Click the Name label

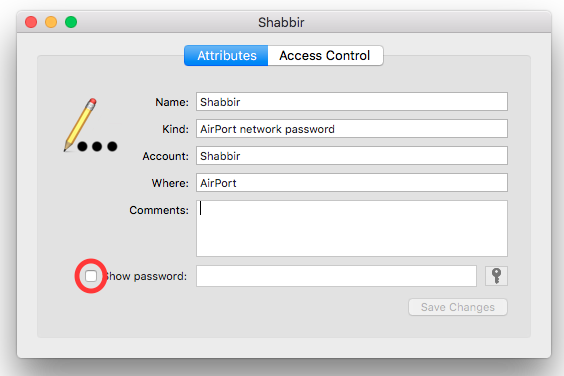click(172, 102)
